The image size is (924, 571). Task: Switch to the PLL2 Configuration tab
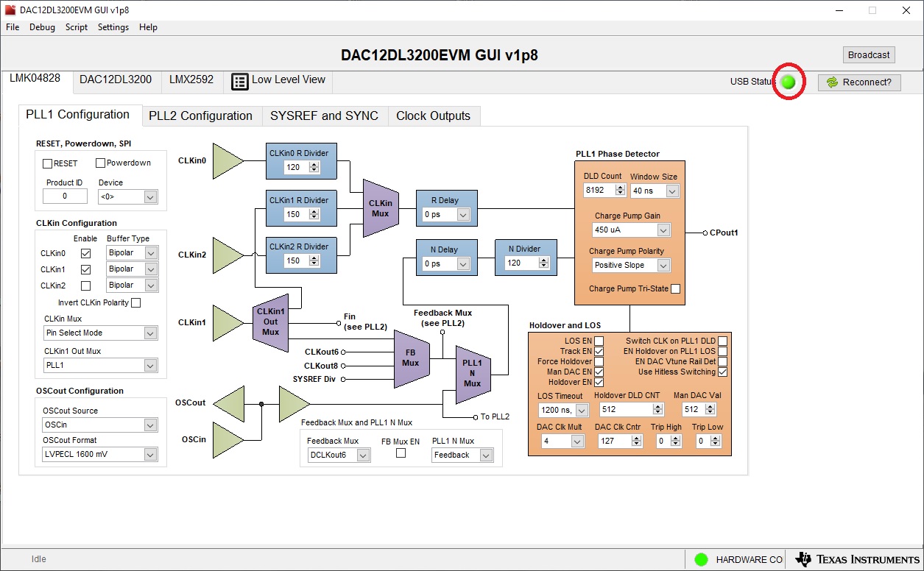[x=200, y=116]
